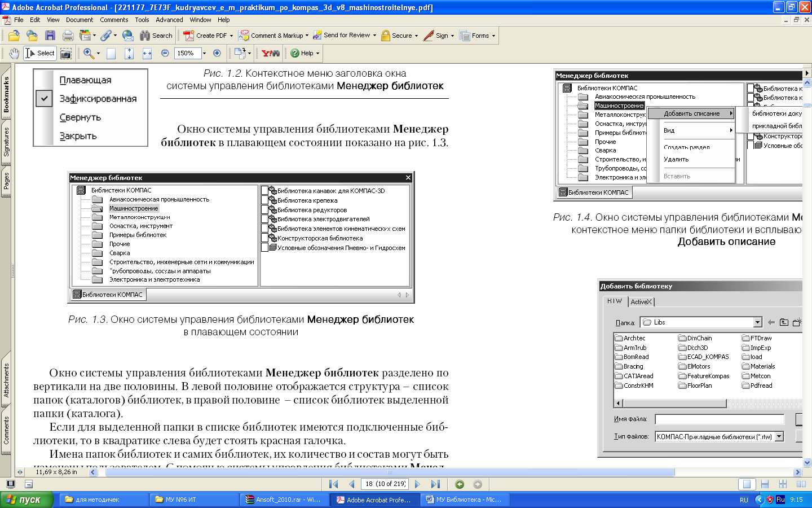The image size is (812, 508).
Task: Go to next page arrow
Action: [417, 484]
